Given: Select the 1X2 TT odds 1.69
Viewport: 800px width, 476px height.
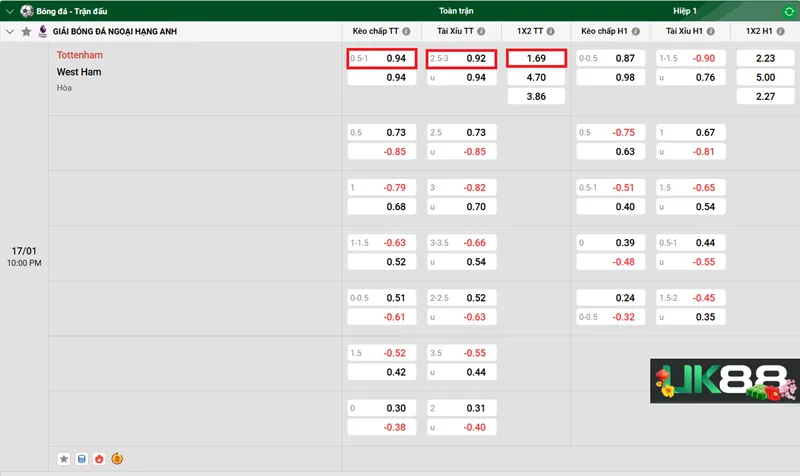Looking at the screenshot, I should 536,59.
